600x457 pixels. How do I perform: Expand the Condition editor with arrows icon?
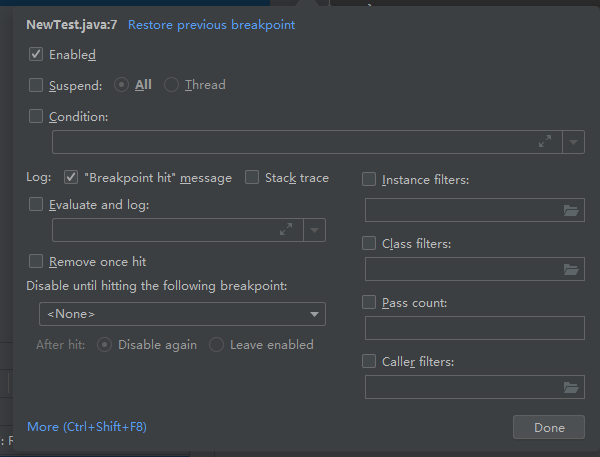545,141
